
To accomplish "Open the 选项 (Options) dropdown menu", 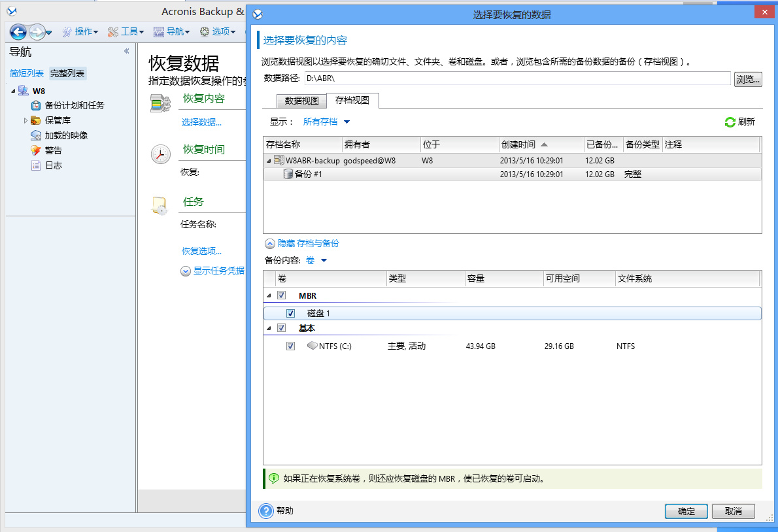I will pyautogui.click(x=217, y=32).
